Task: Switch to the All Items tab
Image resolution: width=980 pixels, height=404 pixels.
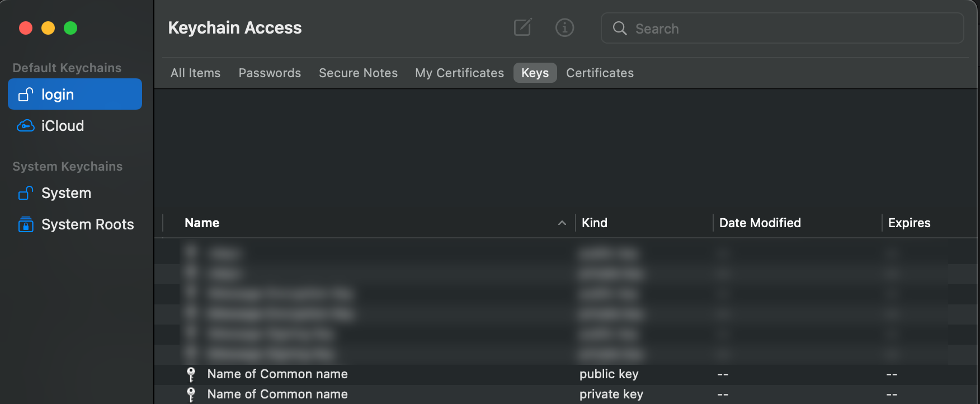Action: tap(195, 73)
